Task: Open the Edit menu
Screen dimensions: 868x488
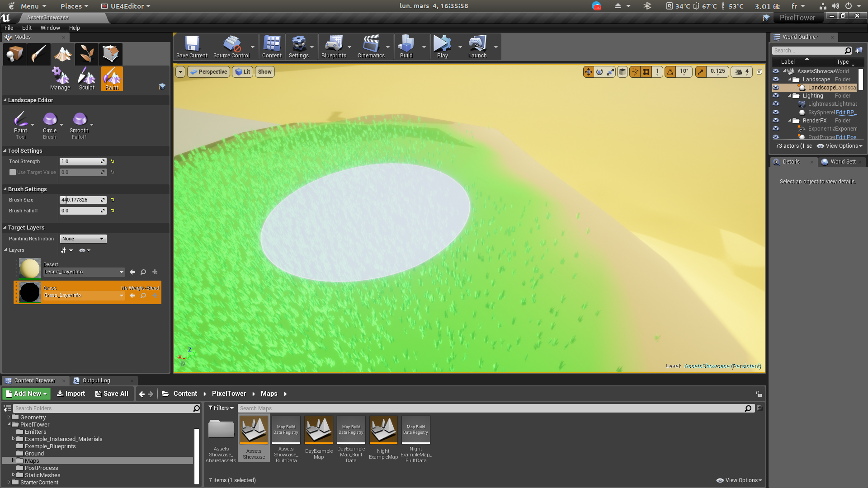Action: [27, 28]
